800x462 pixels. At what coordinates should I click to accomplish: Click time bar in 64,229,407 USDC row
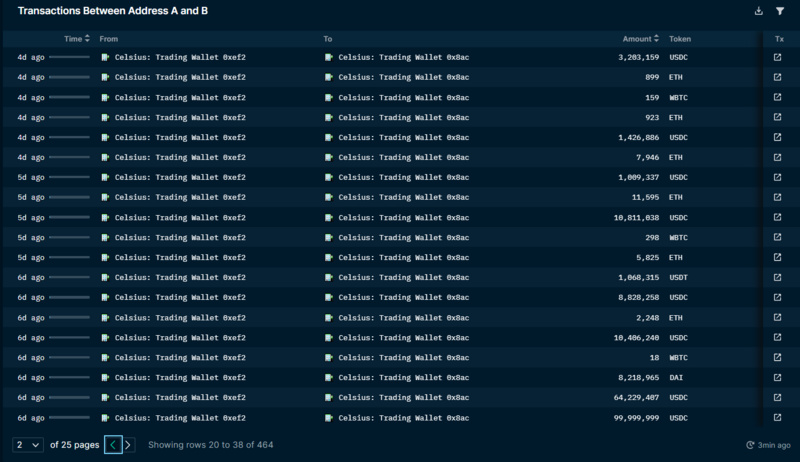69,397
